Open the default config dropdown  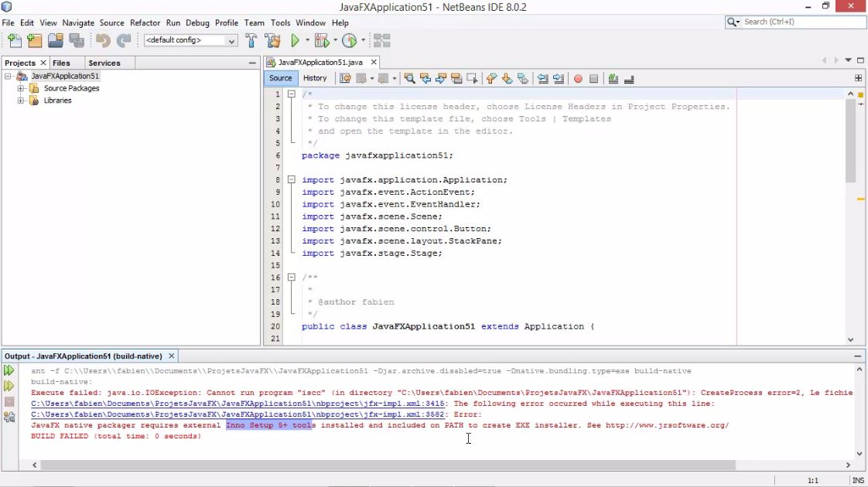tap(231, 41)
